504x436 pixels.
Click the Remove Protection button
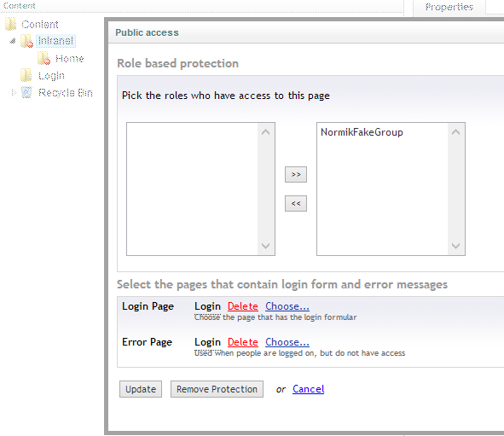click(217, 389)
